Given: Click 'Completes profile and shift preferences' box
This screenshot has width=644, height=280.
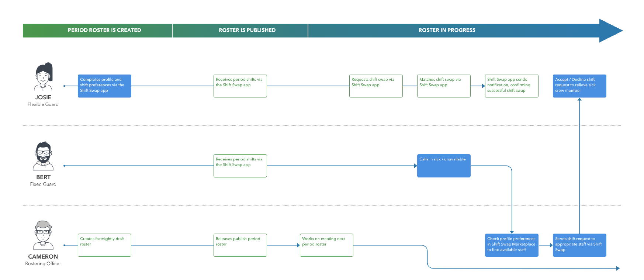Looking at the screenshot, I should (104, 86).
